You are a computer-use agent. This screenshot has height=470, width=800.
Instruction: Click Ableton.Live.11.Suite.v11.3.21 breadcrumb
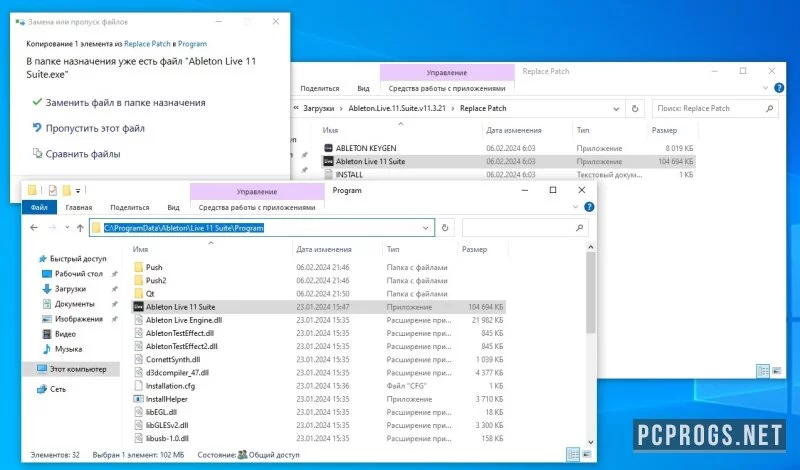coord(397,108)
